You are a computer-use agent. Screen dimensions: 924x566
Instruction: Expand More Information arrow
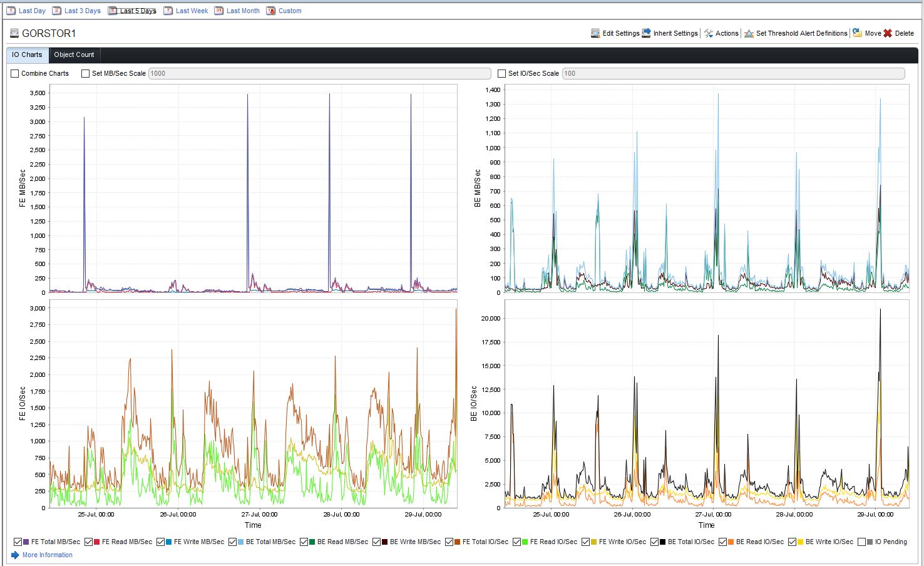point(15,555)
